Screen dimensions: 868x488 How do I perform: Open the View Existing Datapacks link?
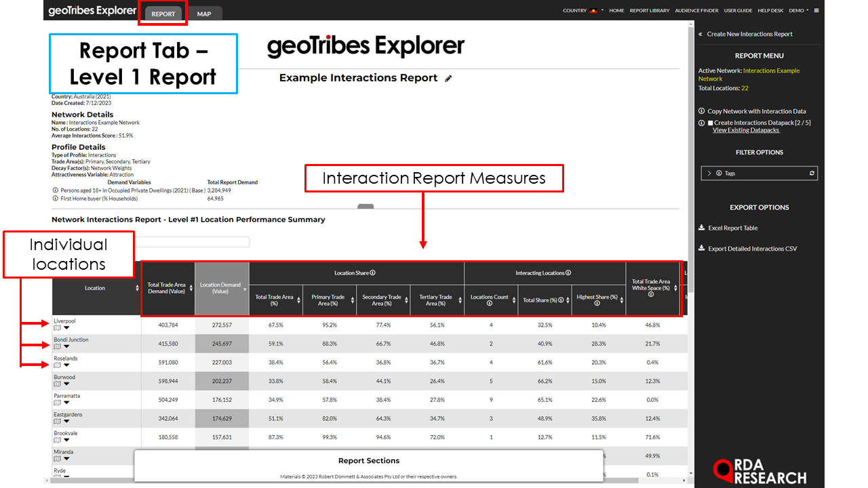point(746,130)
